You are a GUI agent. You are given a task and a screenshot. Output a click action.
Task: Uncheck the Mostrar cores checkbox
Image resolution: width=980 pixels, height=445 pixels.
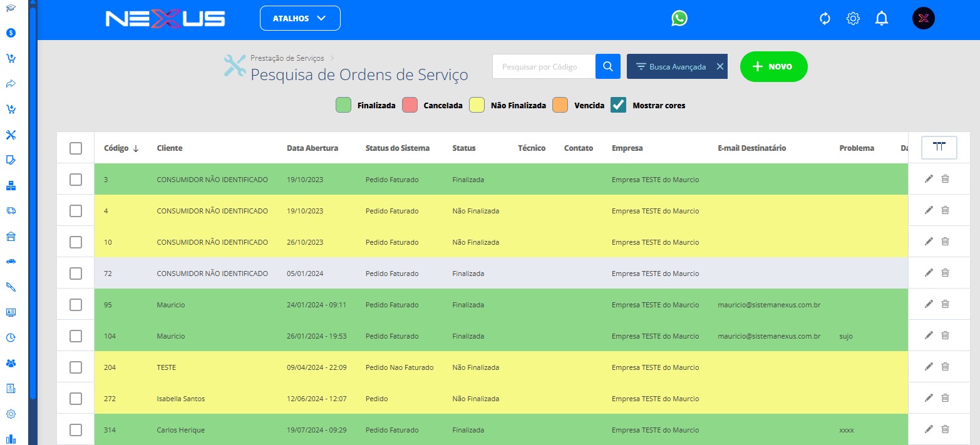619,105
